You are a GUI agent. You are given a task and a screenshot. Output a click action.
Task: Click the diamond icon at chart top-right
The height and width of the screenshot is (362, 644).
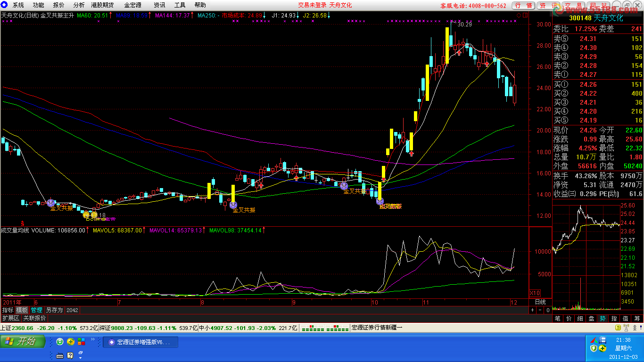click(x=519, y=16)
